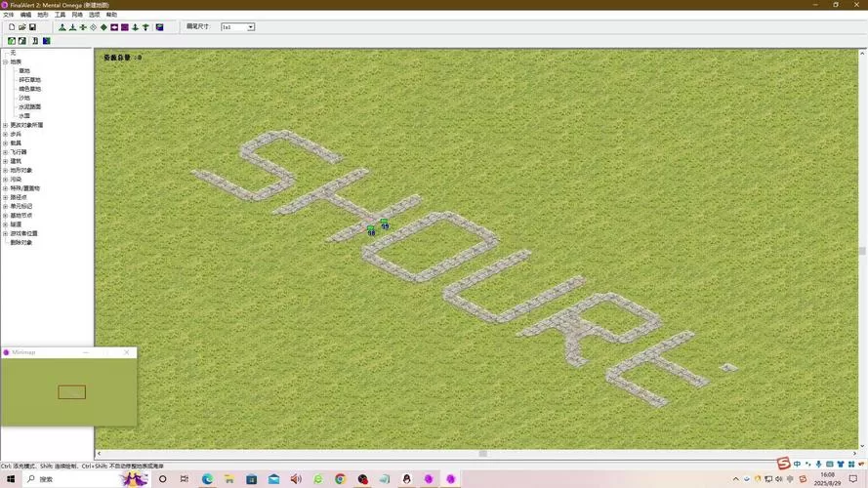The width and height of the screenshot is (868, 488).
Task: Select 单元标记 tree item
Action: point(21,206)
